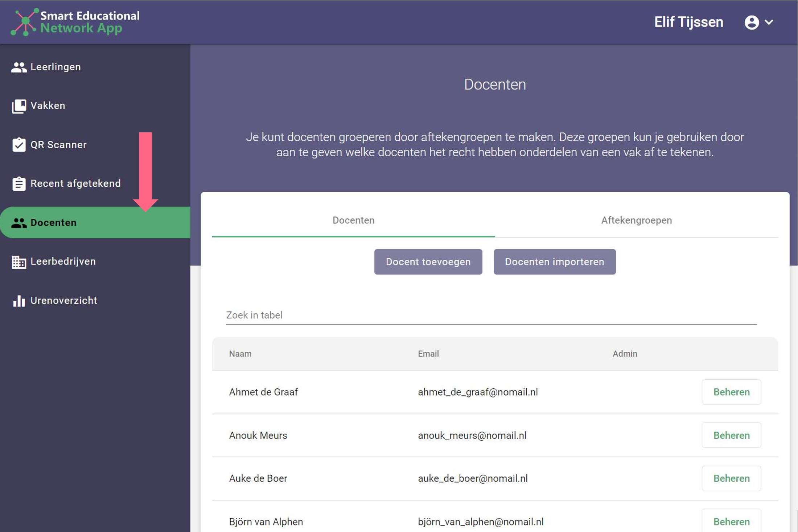Click email anouk_meurs@nomail.nl
This screenshot has width=798, height=532.
click(472, 435)
